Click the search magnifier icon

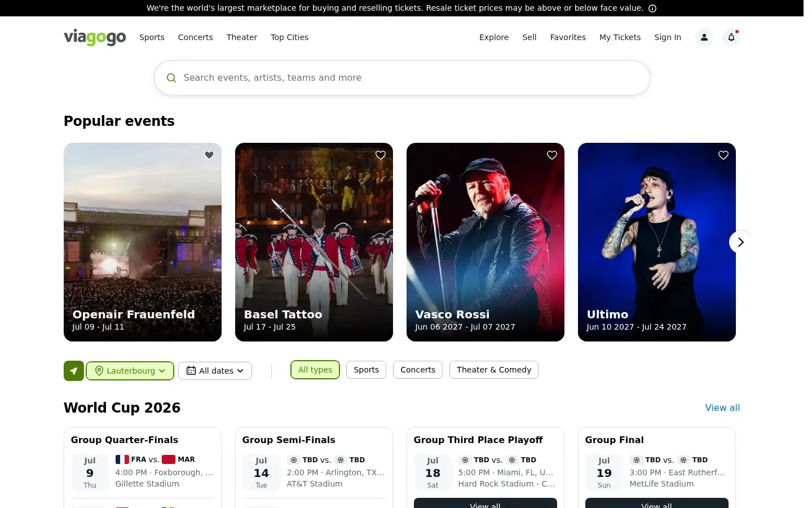171,78
